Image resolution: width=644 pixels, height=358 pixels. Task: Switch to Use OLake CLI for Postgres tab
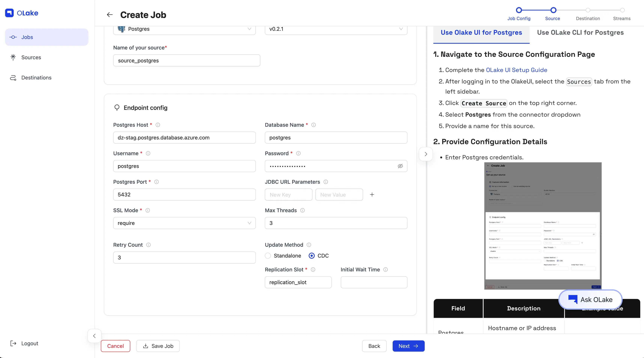point(580,32)
